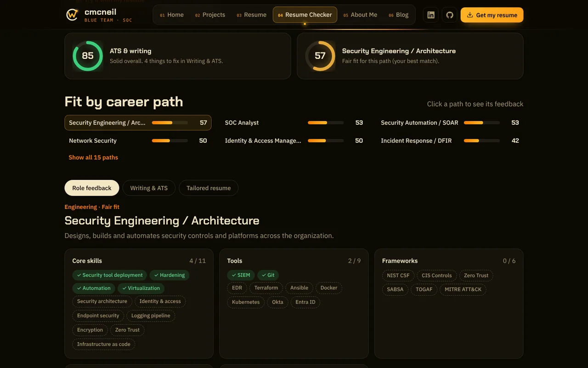Click the Git tool chip
This screenshot has height=368, width=588.
268,275
